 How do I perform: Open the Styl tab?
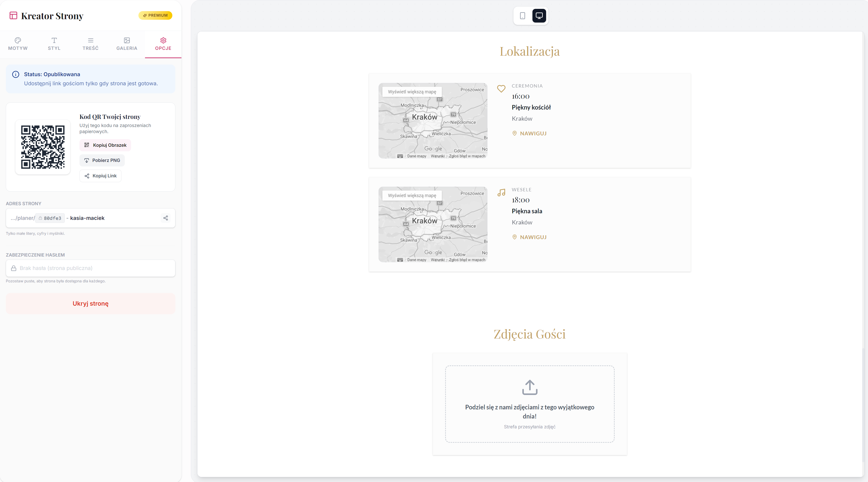[54, 44]
